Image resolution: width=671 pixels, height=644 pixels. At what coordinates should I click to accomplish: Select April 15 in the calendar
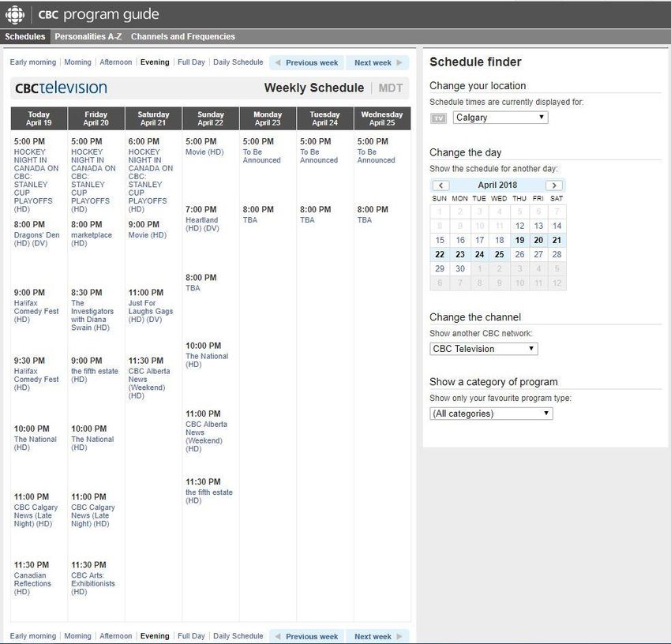pyautogui.click(x=440, y=240)
